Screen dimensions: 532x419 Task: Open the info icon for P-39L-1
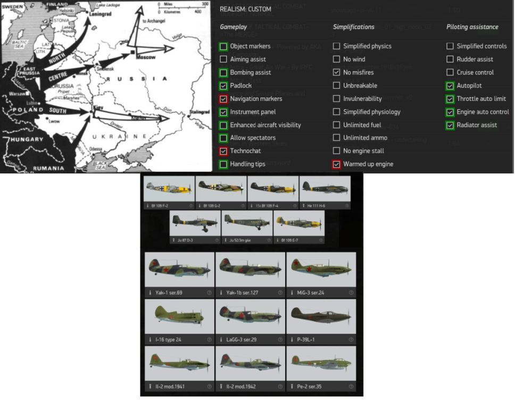click(351, 340)
